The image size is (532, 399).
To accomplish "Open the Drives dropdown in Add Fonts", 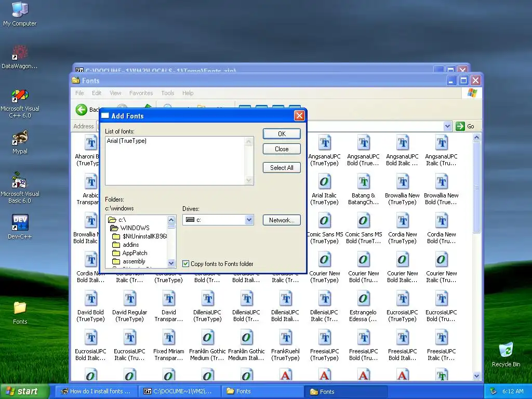I will 249,220.
